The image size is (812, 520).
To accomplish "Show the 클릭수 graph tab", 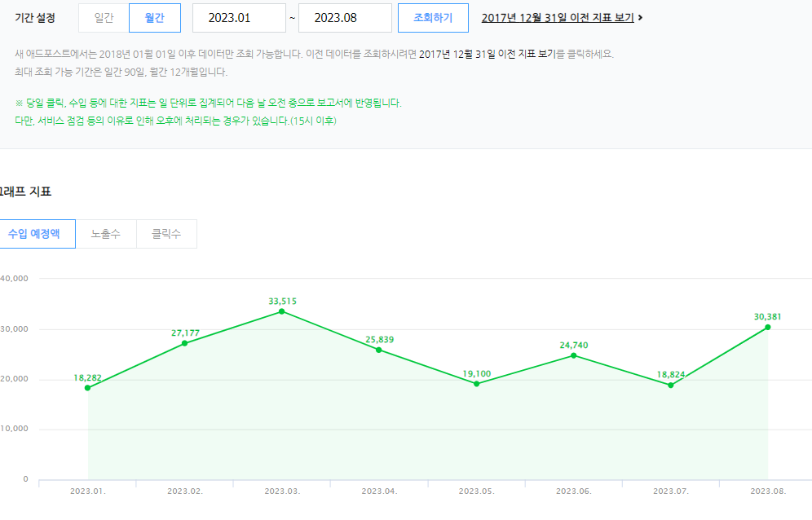I will coord(166,234).
